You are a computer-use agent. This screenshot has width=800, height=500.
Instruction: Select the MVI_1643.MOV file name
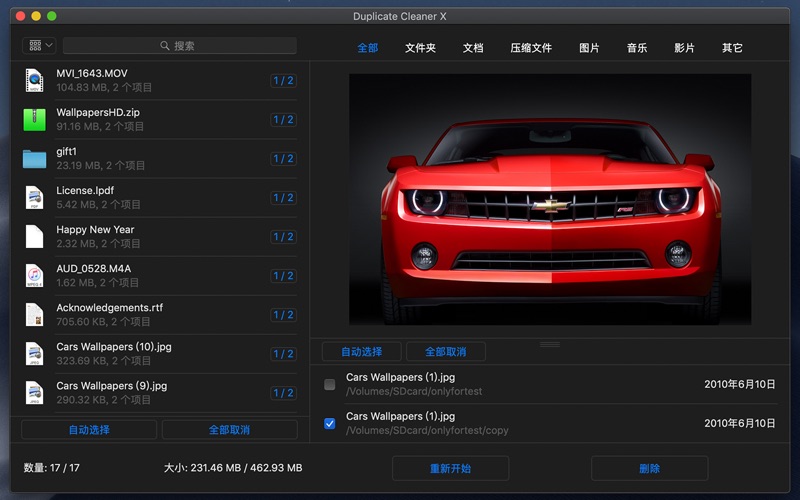[92, 73]
